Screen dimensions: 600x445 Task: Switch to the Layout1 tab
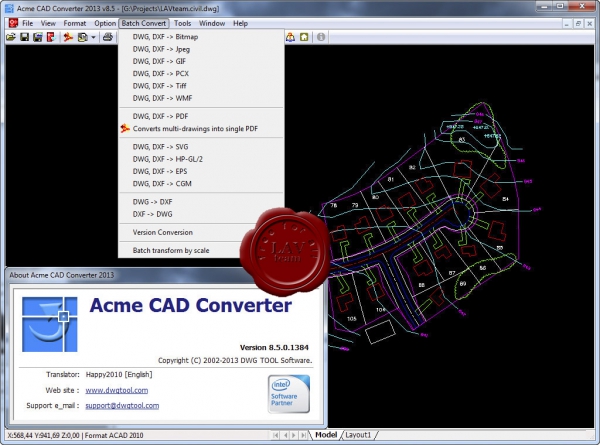[x=358, y=435]
